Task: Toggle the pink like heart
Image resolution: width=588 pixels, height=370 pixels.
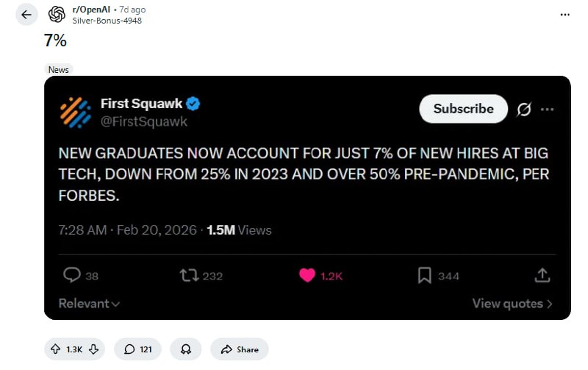Action: (x=307, y=275)
